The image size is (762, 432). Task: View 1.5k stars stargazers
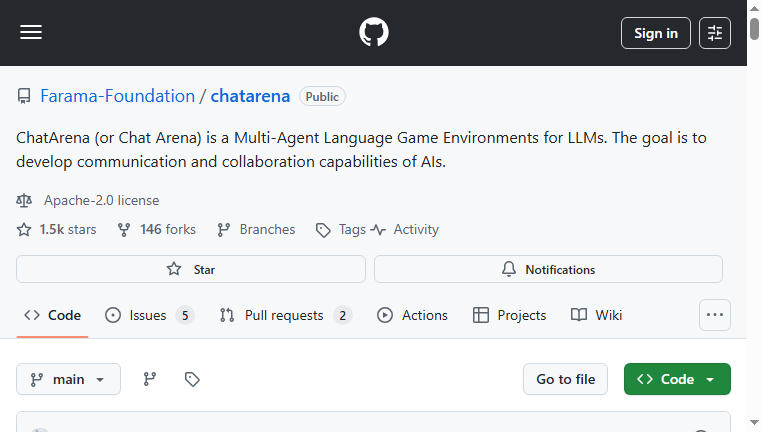(x=68, y=229)
